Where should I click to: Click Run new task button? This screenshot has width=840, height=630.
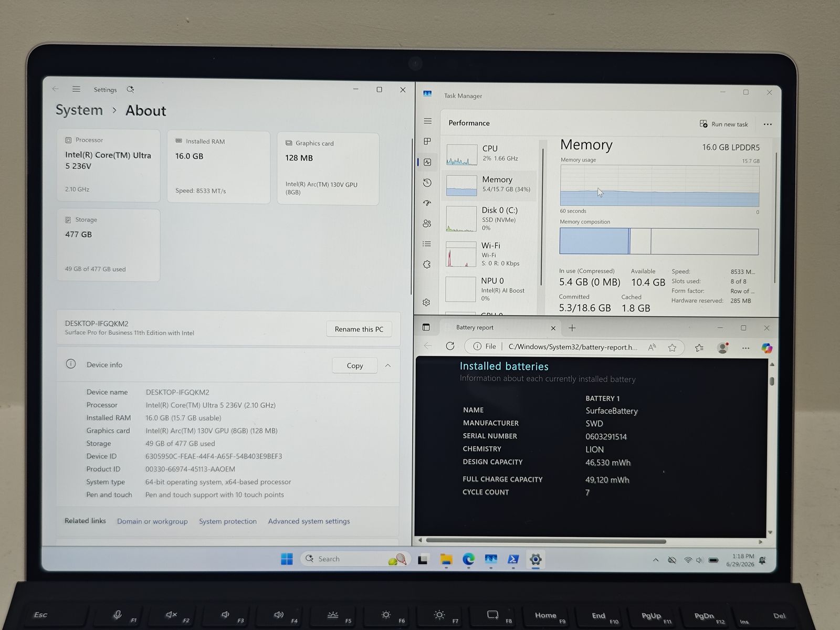pyautogui.click(x=724, y=124)
